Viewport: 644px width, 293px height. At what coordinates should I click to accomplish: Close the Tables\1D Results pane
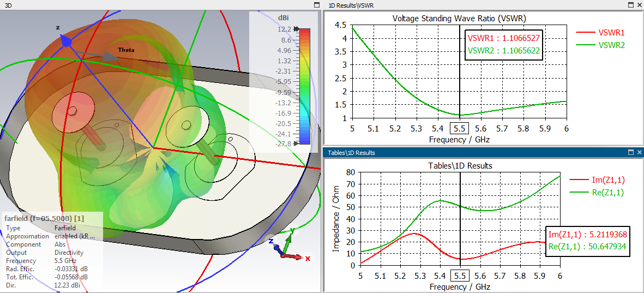click(x=639, y=152)
